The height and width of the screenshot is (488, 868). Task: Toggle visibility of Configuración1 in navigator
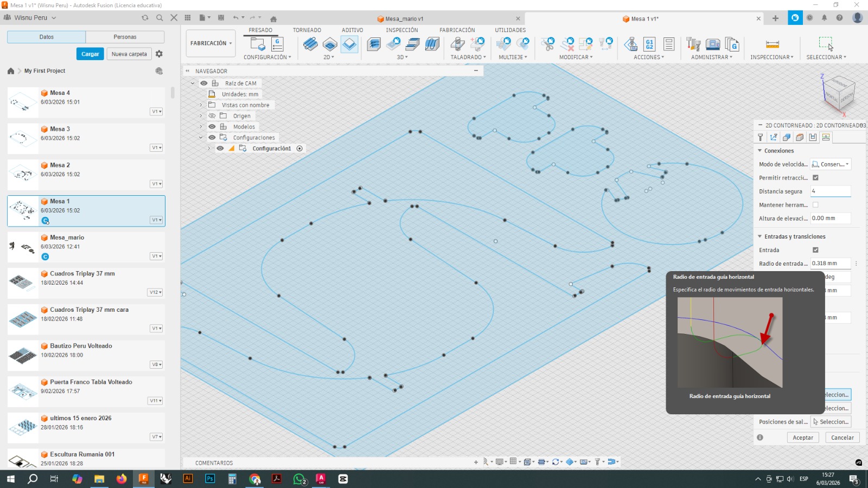pos(220,148)
